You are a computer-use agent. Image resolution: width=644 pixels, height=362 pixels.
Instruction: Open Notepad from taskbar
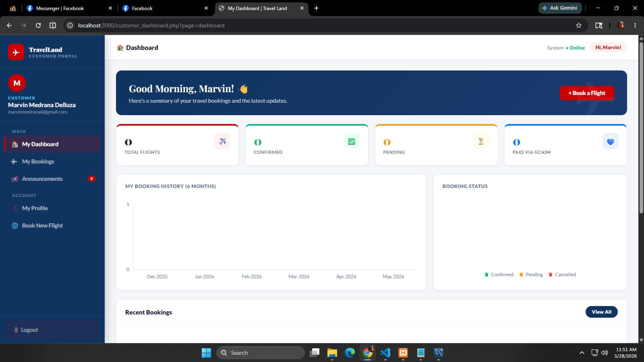pos(421,353)
